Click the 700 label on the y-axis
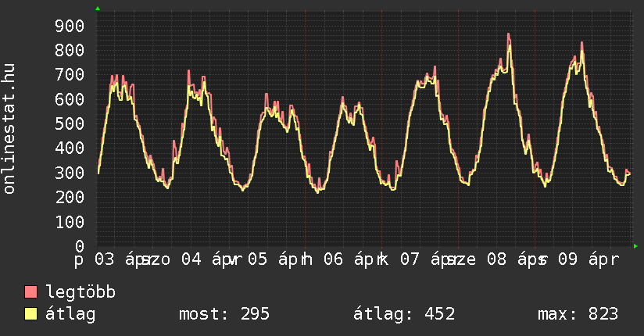 click(70, 76)
